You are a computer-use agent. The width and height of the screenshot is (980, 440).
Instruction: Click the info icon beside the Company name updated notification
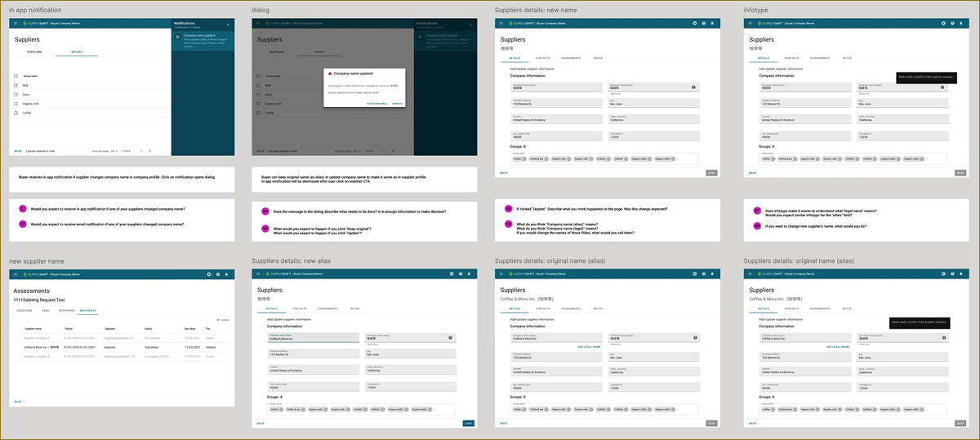[x=177, y=38]
